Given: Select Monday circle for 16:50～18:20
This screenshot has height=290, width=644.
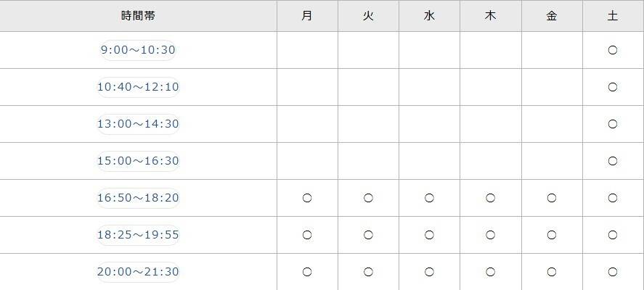Looking at the screenshot, I should [x=307, y=198].
